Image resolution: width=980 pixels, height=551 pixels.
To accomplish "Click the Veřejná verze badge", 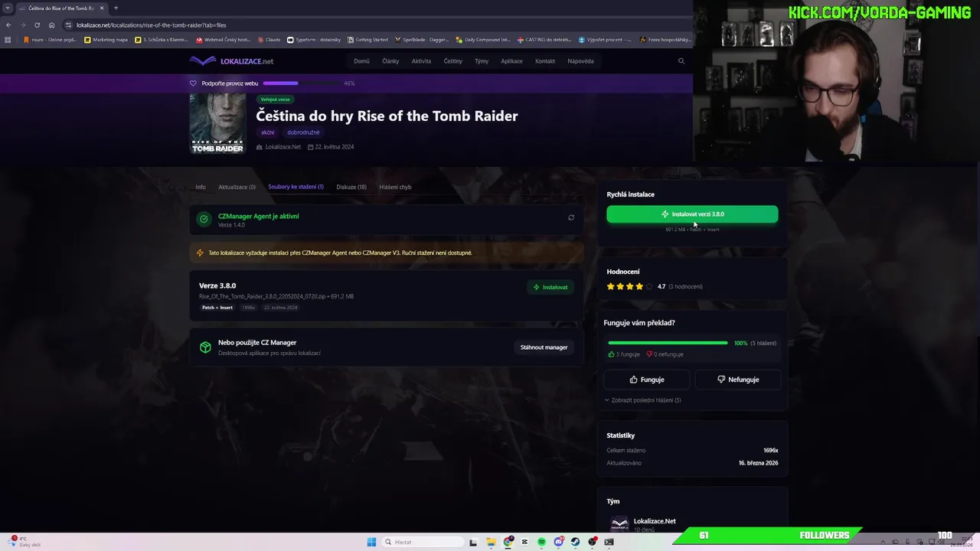I will pos(276,99).
